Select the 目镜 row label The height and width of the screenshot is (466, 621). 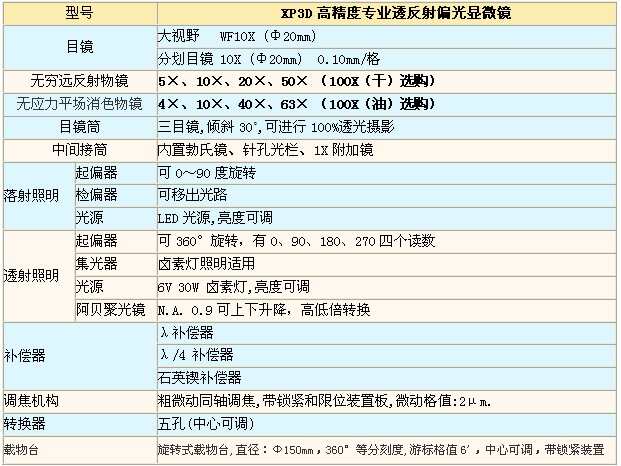(78, 45)
